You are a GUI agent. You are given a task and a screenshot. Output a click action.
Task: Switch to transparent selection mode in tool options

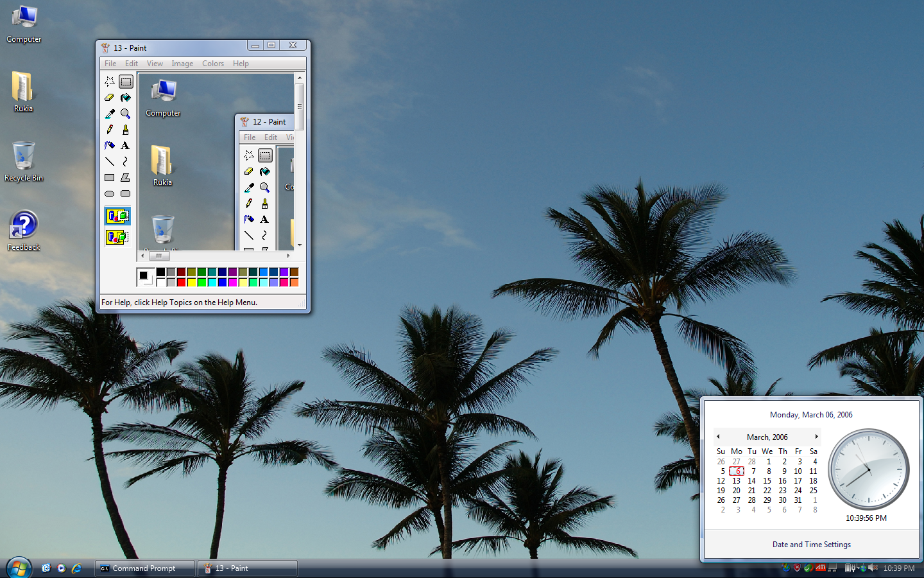pyautogui.click(x=117, y=238)
